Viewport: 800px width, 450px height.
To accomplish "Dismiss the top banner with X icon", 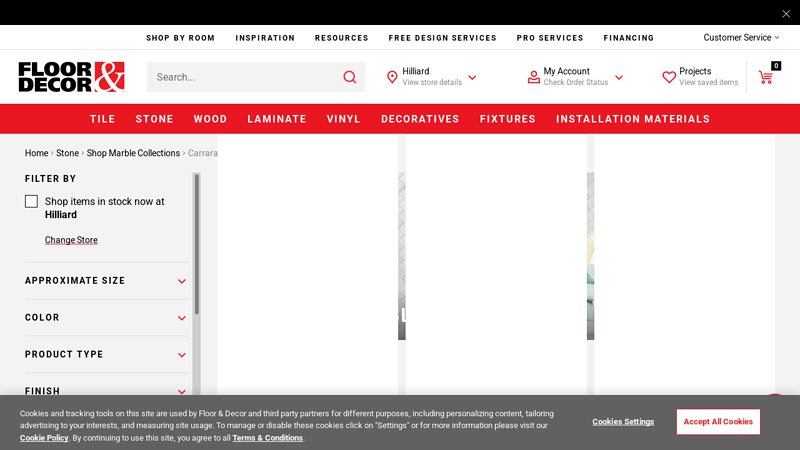I will [786, 13].
